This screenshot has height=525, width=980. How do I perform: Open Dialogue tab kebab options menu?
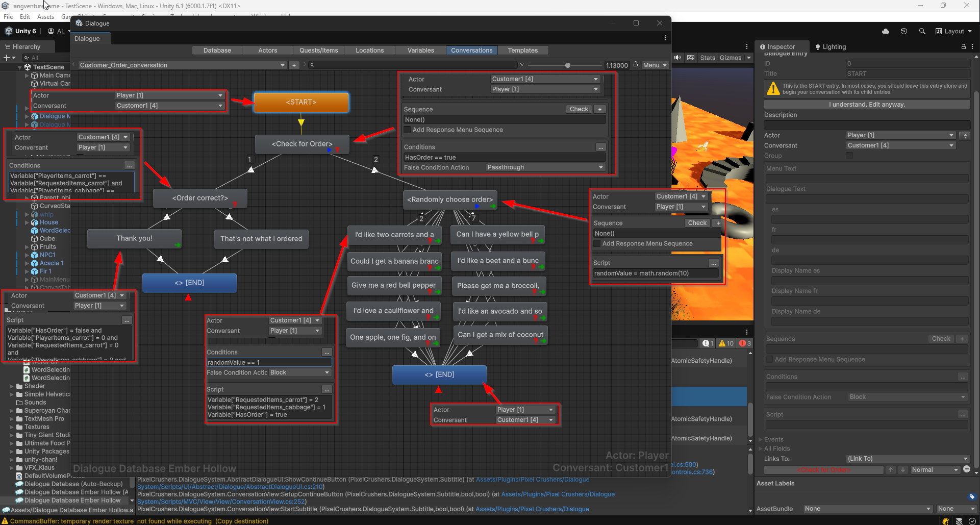pyautogui.click(x=665, y=38)
